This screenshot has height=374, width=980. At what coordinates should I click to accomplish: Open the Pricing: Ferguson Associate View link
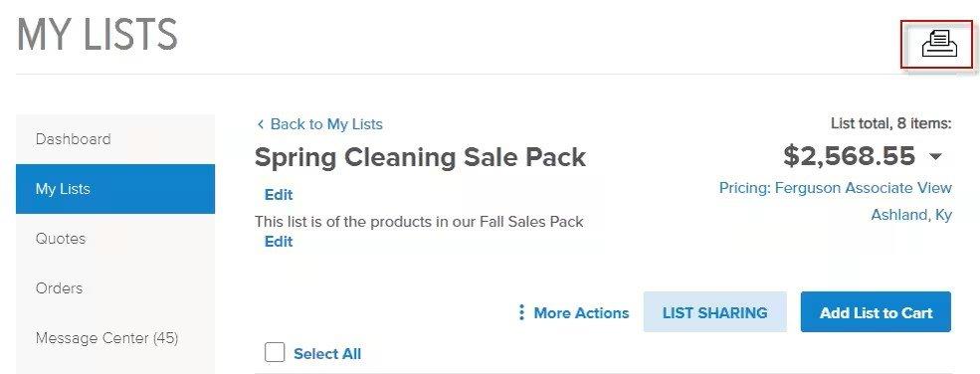click(x=835, y=188)
